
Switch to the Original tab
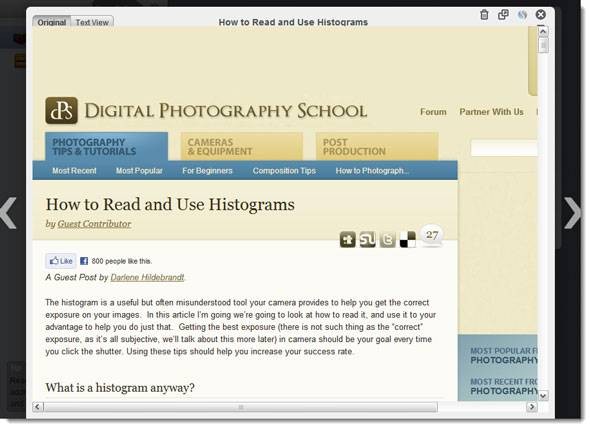(52, 22)
